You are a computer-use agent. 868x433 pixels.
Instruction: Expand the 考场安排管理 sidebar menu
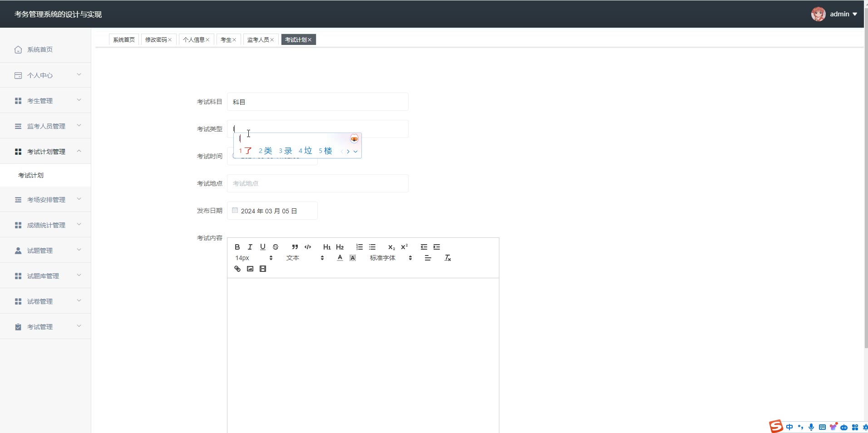point(45,200)
